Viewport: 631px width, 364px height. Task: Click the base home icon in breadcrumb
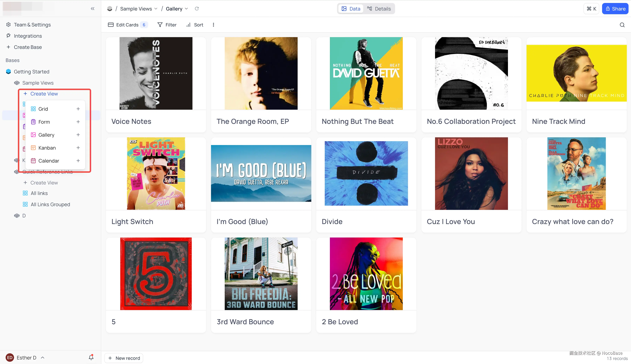[110, 9]
